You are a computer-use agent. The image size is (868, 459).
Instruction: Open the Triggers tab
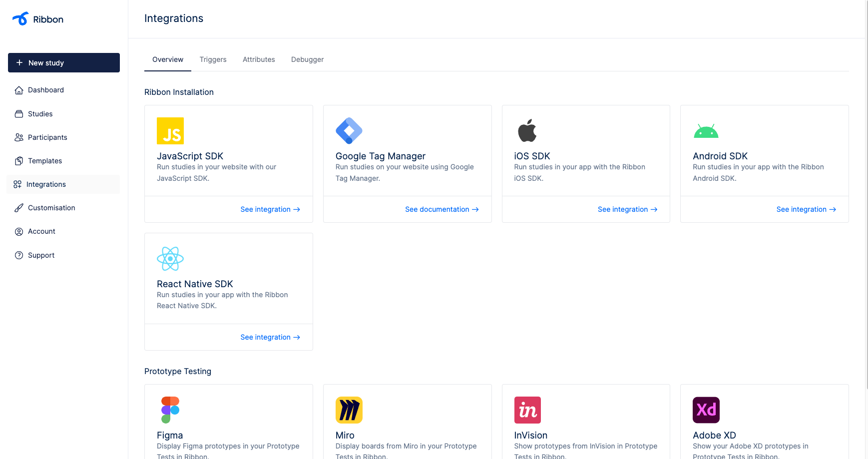(x=213, y=59)
